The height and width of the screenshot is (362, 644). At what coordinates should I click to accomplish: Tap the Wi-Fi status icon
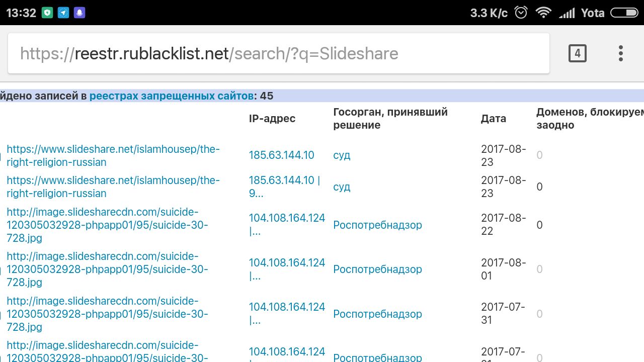tap(543, 13)
